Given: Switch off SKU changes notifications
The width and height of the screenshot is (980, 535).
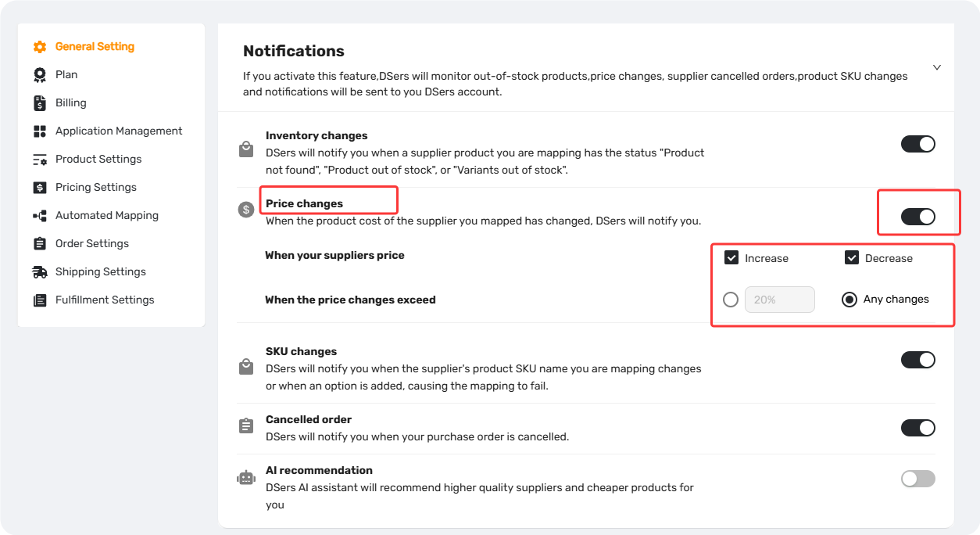Looking at the screenshot, I should 918,360.
